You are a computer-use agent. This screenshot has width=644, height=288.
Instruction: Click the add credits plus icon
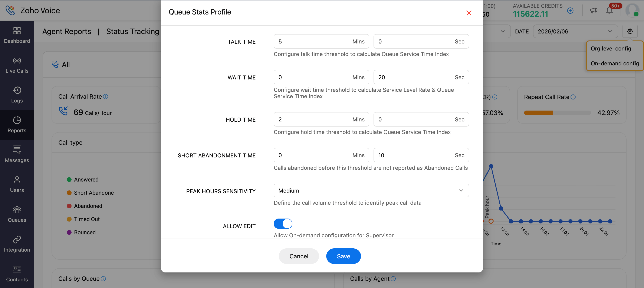tap(570, 10)
